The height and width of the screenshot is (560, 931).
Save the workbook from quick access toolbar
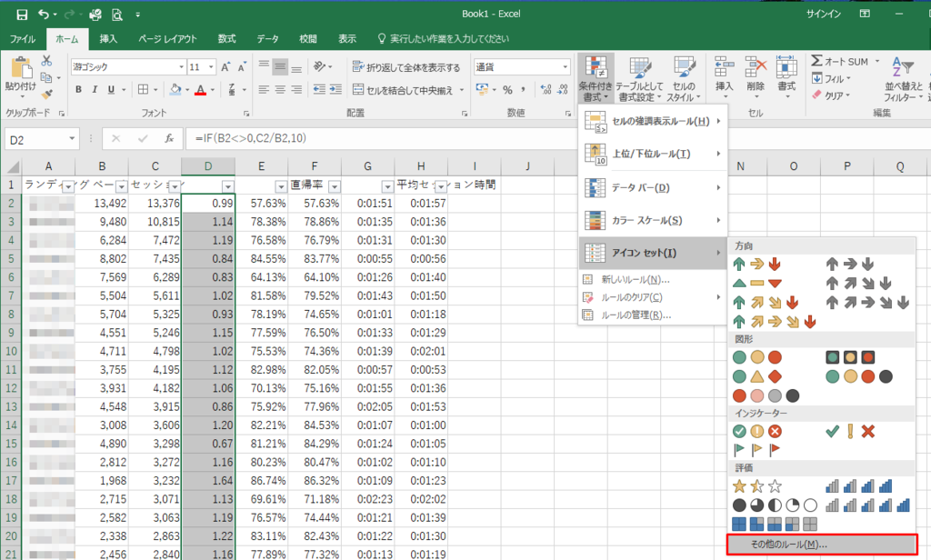[x=22, y=15]
